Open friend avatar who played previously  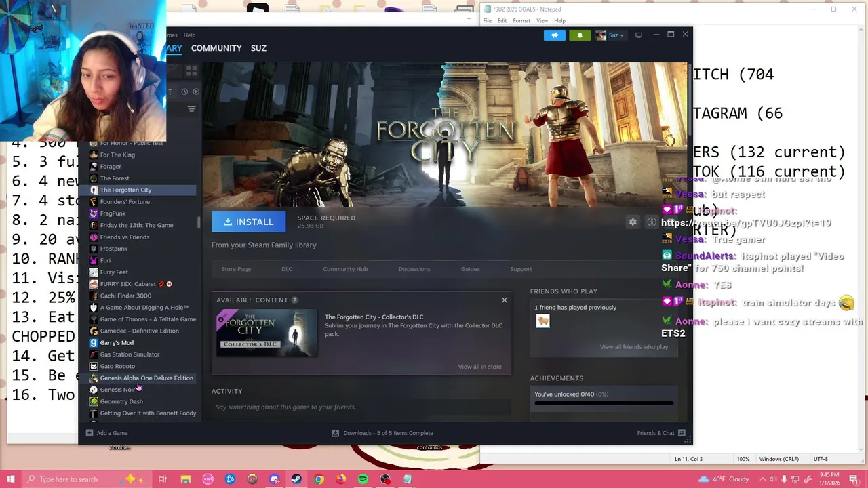542,321
